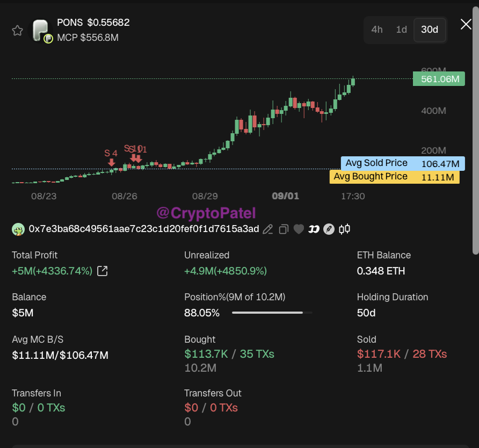
Task: Click ETH Balance value 0.348 ETH
Action: 381,271
